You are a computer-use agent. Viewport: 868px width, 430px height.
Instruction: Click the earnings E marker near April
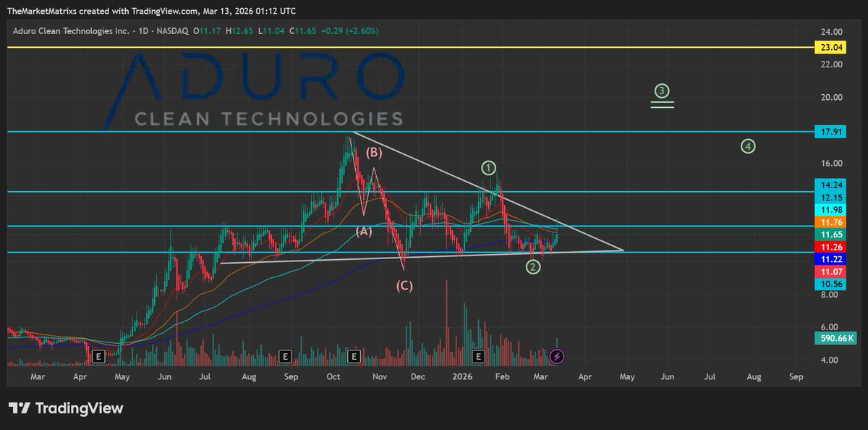click(98, 356)
